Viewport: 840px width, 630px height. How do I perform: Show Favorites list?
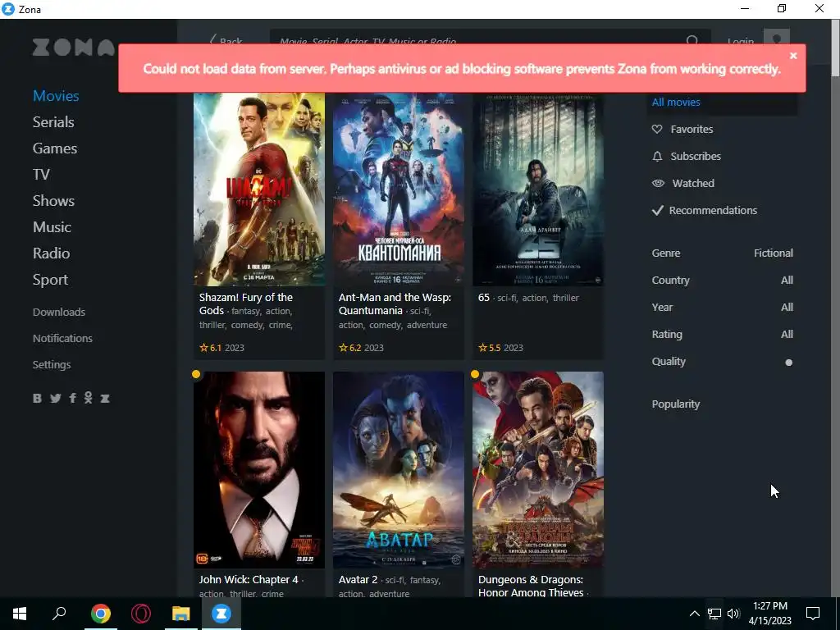tap(691, 129)
